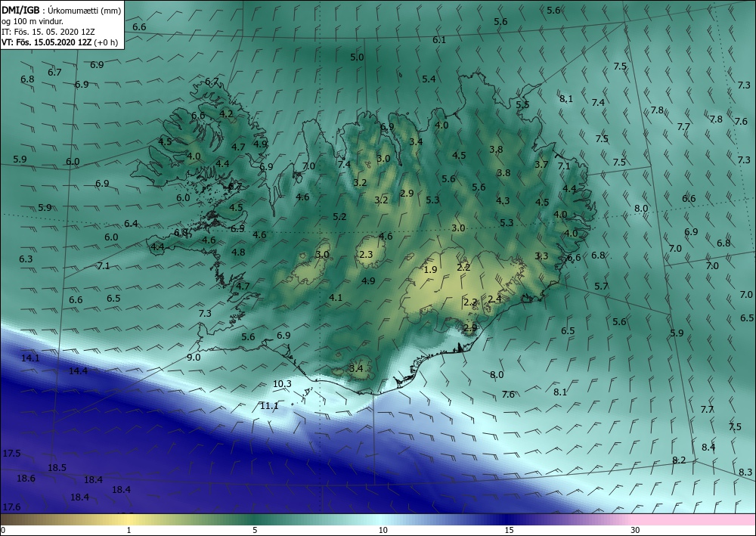Click the map value '4.2'
The height and width of the screenshot is (536, 756).
point(226,113)
